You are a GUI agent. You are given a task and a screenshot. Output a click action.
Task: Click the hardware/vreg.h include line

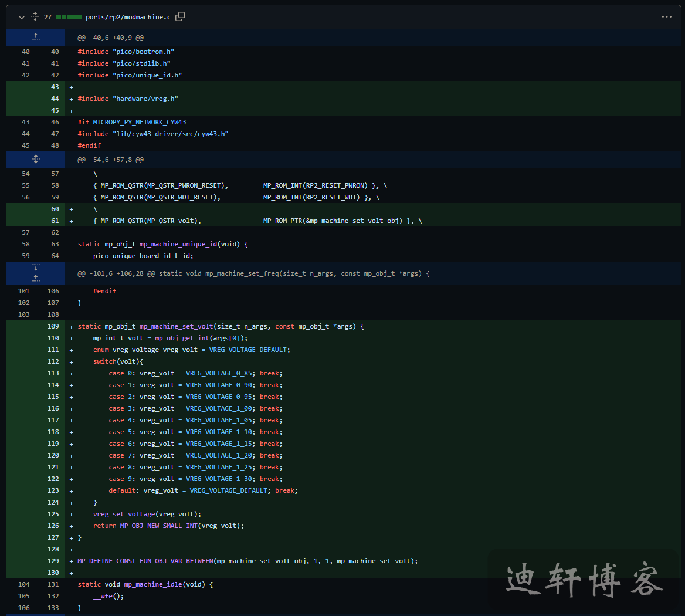(x=128, y=99)
